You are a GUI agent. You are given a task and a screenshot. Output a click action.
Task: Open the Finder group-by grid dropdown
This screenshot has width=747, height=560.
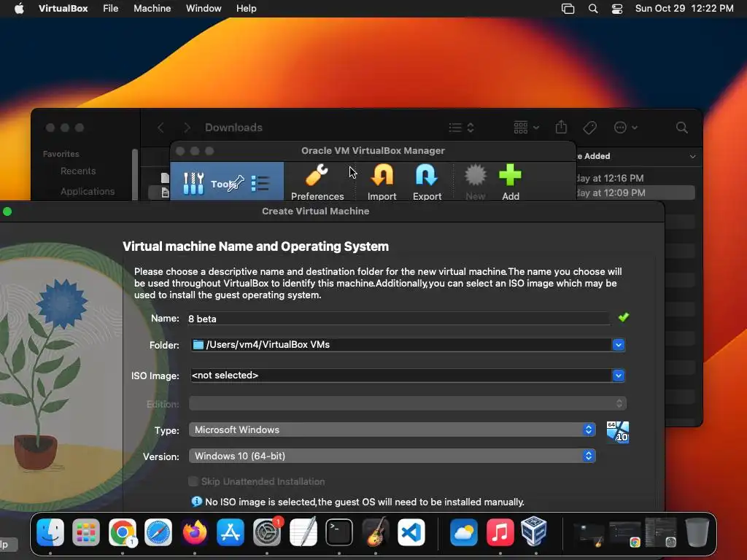pos(526,128)
